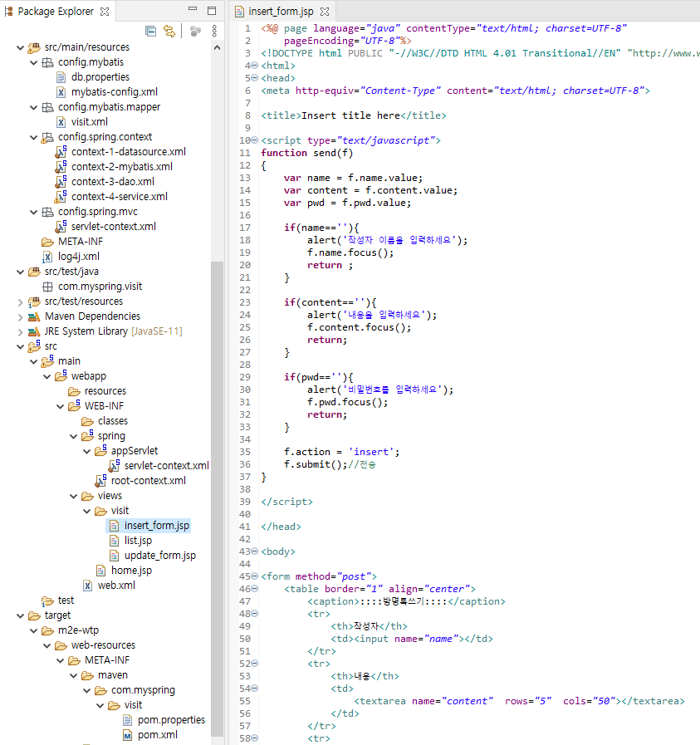Select the Package Explorer tab

pos(56,12)
